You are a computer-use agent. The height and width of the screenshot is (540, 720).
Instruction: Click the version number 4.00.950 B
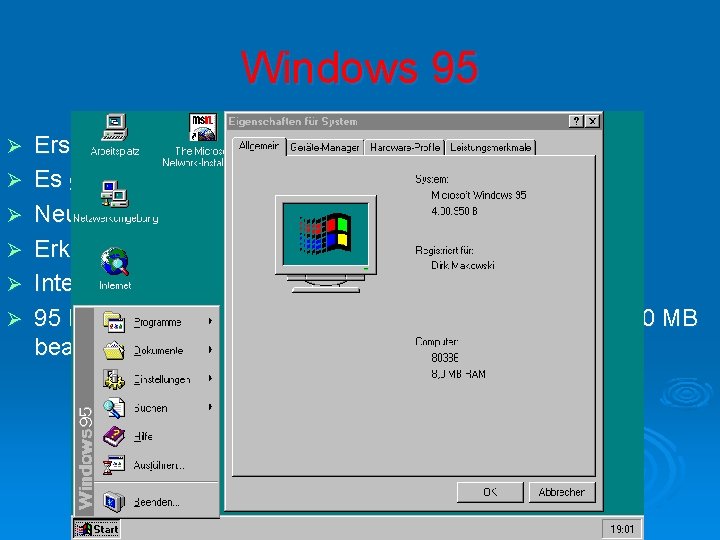coord(454,211)
